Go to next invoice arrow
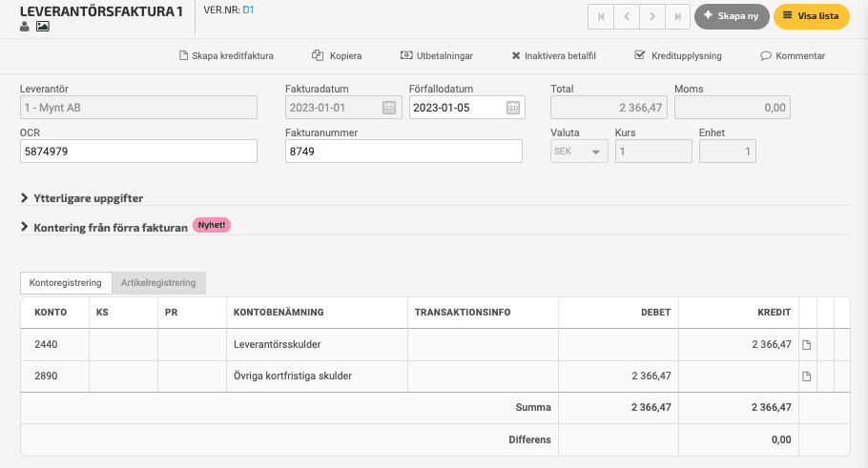868x468 pixels. point(652,16)
